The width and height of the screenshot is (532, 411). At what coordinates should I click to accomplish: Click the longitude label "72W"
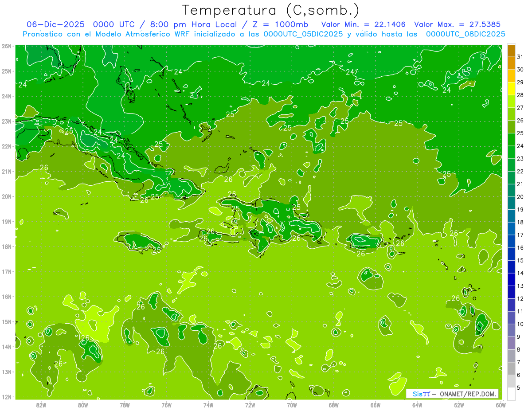coord(250,405)
